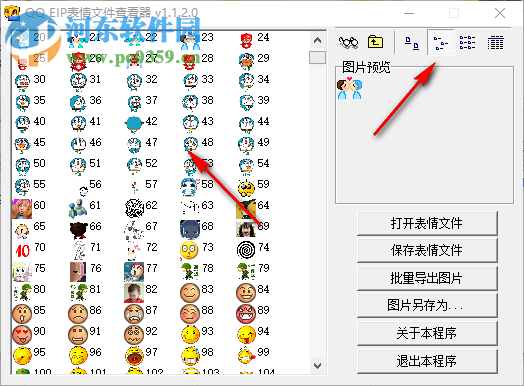The height and width of the screenshot is (386, 524).
Task: Click the 图片另存为... button
Action: 427,305
